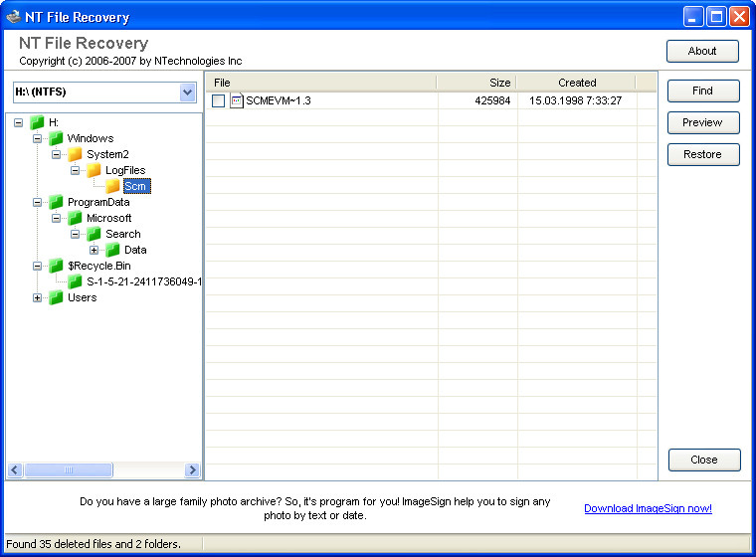756x557 pixels.
Task: Click the green Windows folder icon
Action: coord(56,138)
